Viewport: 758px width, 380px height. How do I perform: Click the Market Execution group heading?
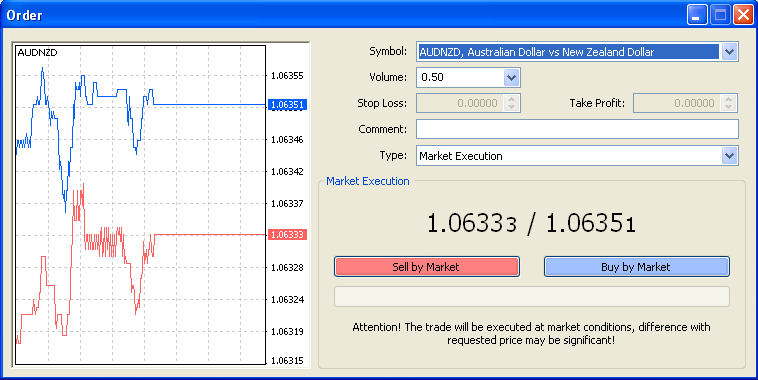(x=367, y=181)
